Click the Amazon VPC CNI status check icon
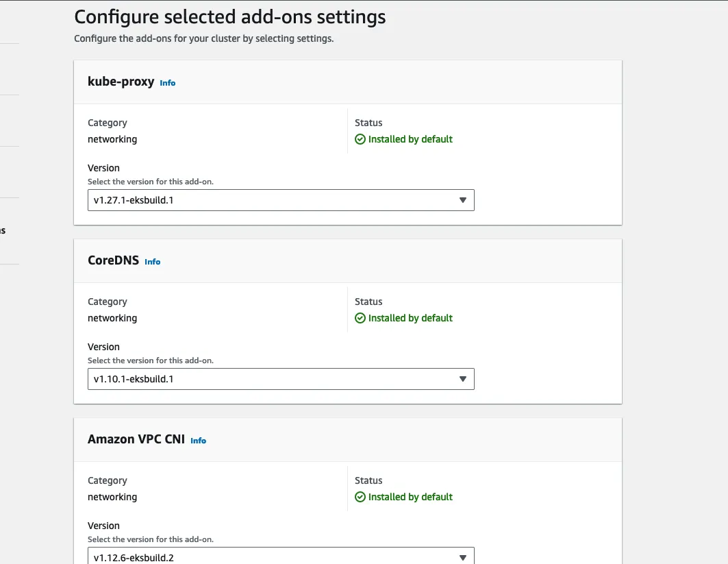The image size is (728, 564). [360, 497]
